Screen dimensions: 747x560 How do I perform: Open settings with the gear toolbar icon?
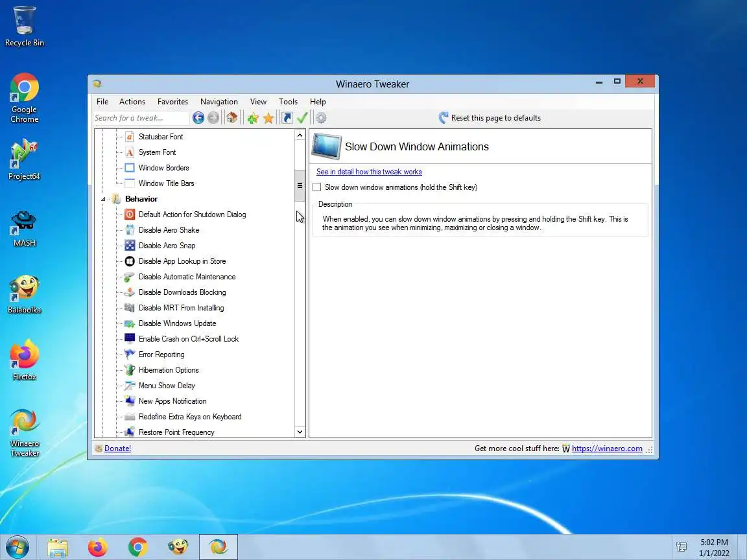coord(321,117)
